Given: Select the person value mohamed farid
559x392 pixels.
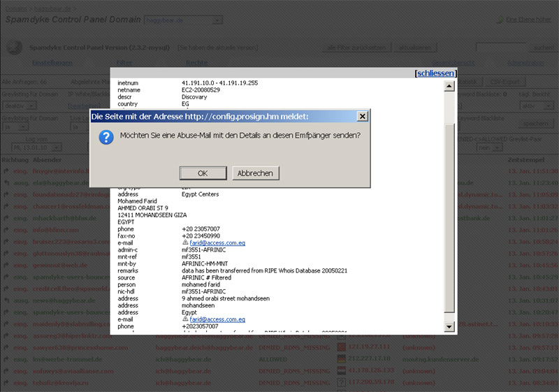Looking at the screenshot, I should coord(201,284).
